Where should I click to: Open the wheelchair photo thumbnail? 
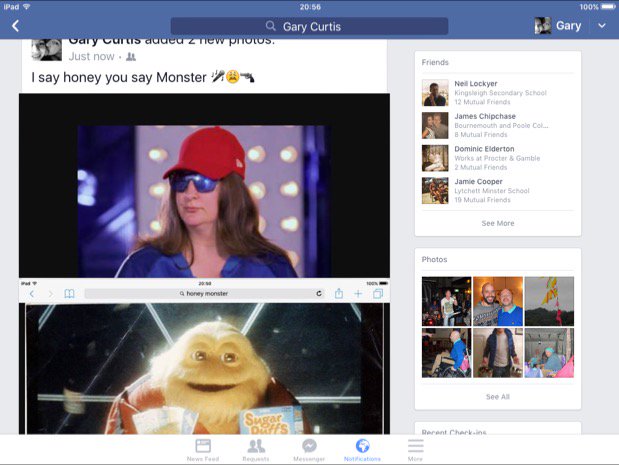coord(446,353)
